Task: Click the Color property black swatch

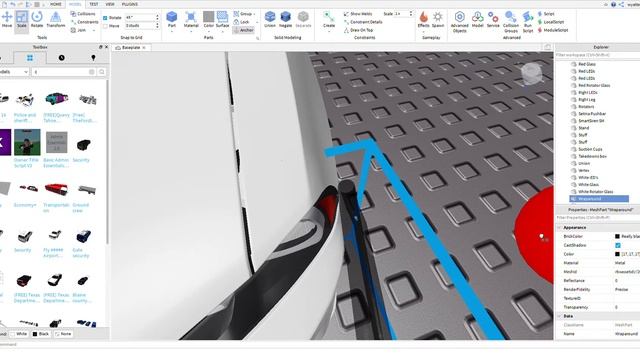Action: coord(617,254)
